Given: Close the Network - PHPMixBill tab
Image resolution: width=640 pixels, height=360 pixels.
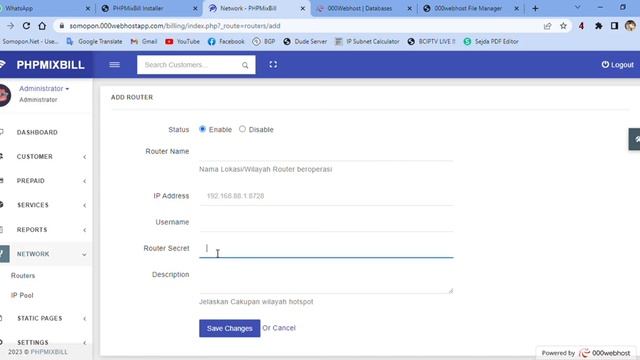Looking at the screenshot, I should pyautogui.click(x=302, y=8).
